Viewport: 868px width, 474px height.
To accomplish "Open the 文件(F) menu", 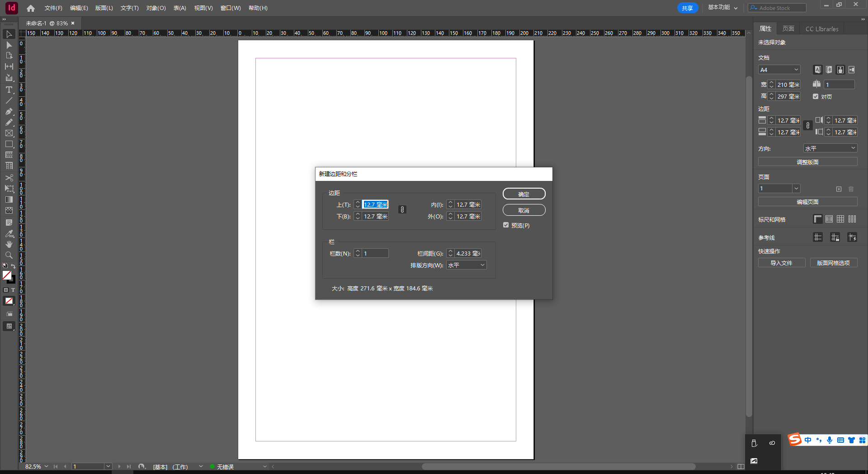I will (x=53, y=8).
